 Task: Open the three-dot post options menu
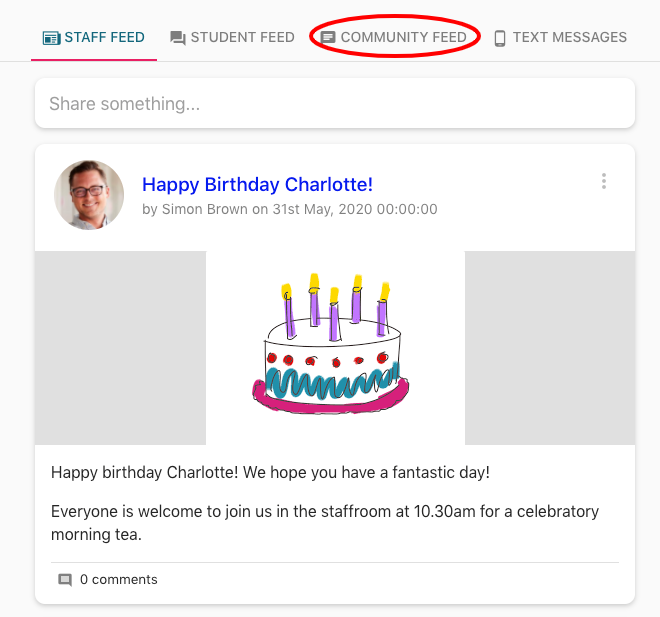click(x=603, y=181)
